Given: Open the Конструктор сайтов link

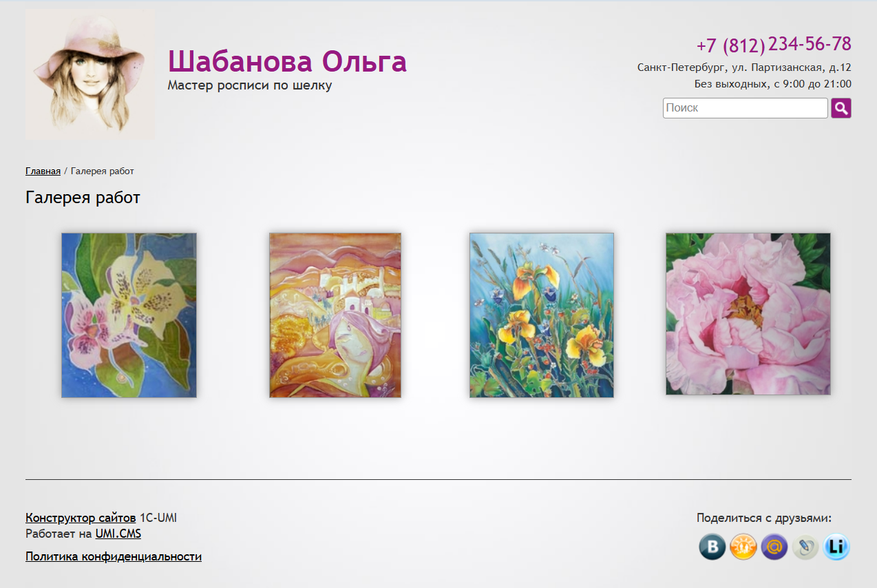Looking at the screenshot, I should point(81,518).
